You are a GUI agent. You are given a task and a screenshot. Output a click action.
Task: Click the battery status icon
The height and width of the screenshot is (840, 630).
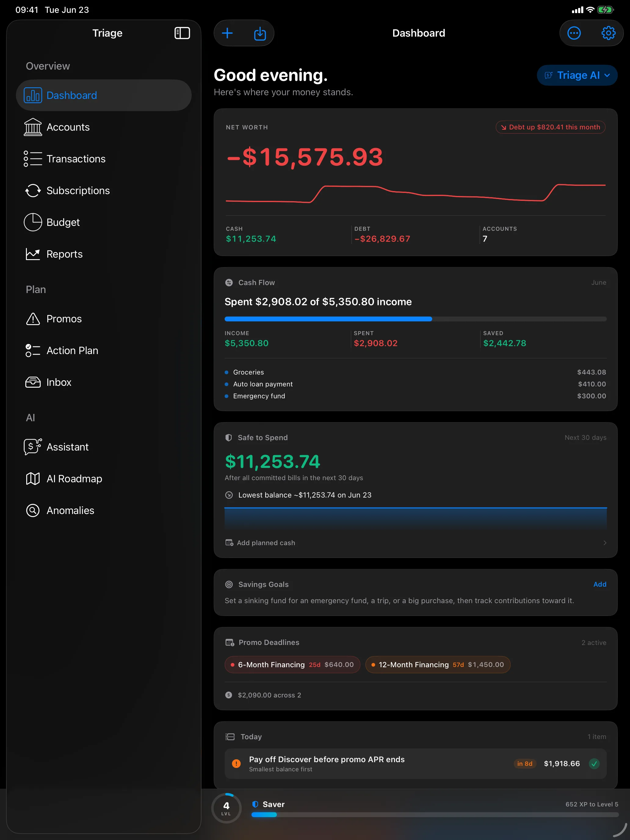[x=605, y=10]
